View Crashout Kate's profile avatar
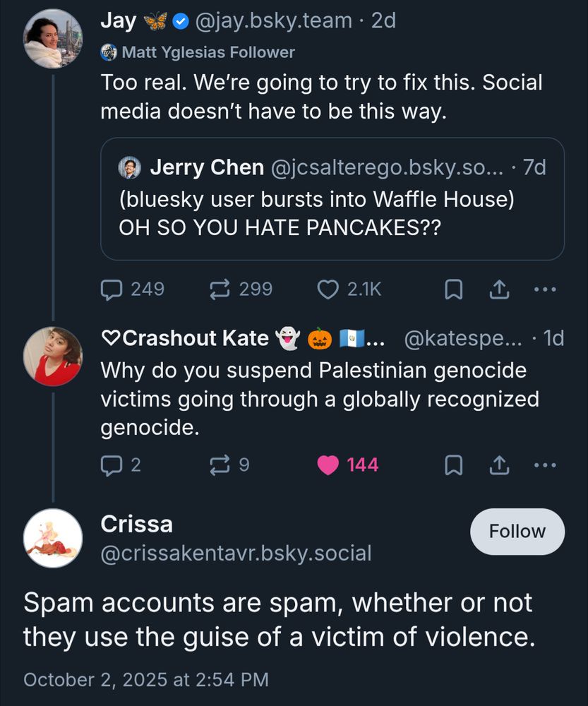Screen dimensions: 588x706 (53, 355)
